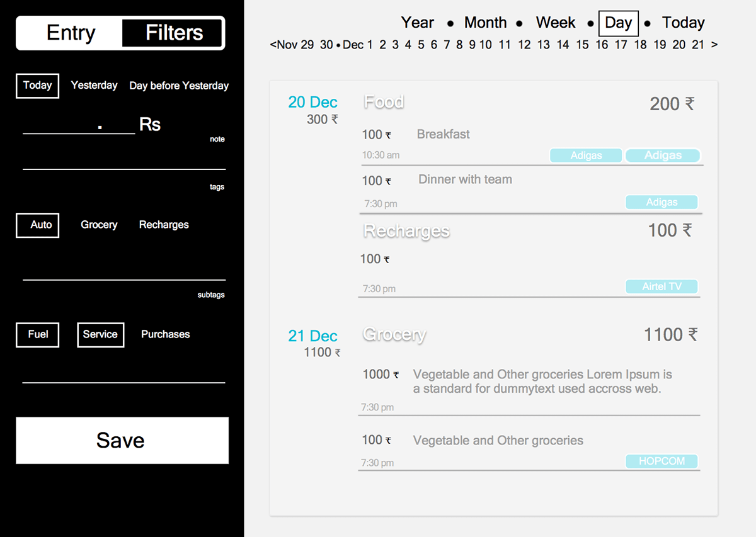
Task: Switch to the Entry tab
Action: point(71,33)
